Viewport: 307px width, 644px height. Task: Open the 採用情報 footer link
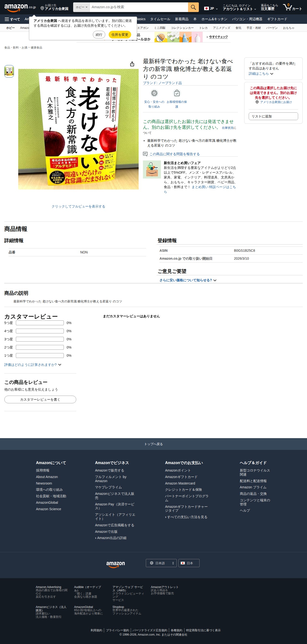coord(43,470)
